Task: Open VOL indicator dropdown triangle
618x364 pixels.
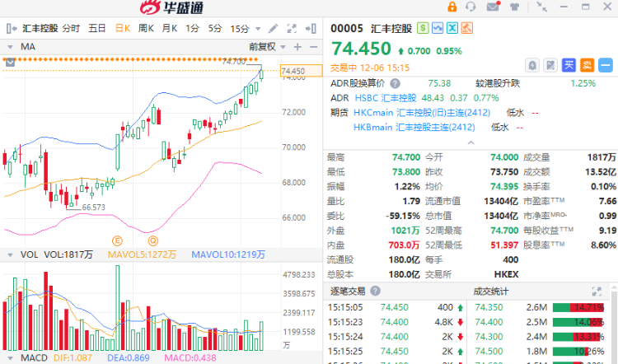Action: (10, 255)
